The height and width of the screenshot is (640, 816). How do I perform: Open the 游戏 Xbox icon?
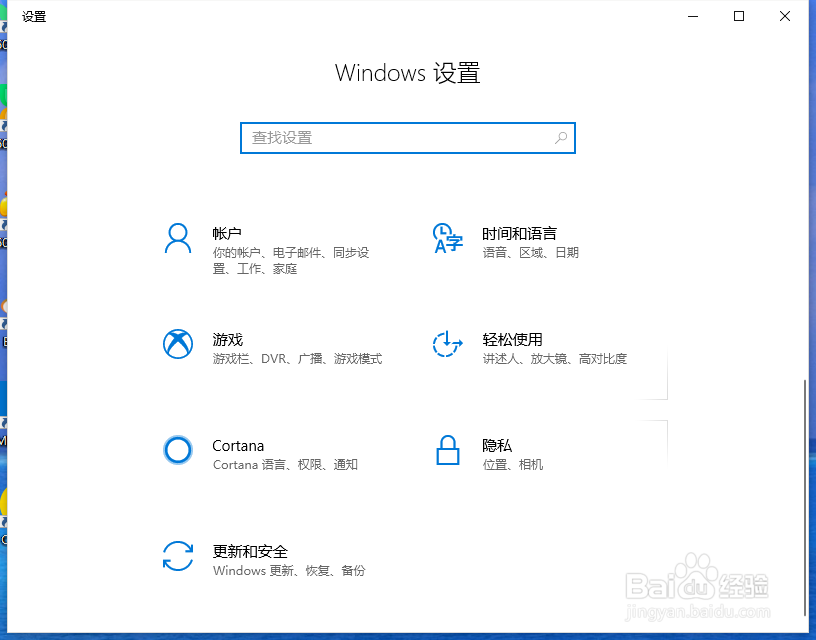[x=178, y=344]
